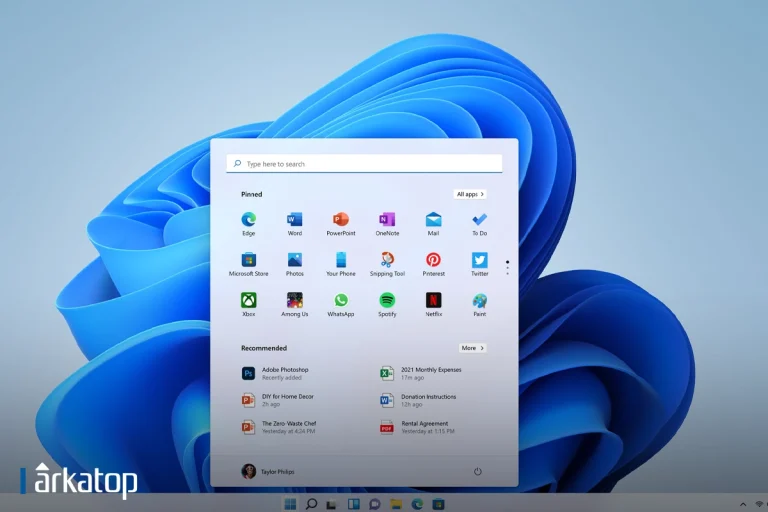Screen dimensions: 768x512
Task: Launch Your Phone app
Action: [341, 264]
